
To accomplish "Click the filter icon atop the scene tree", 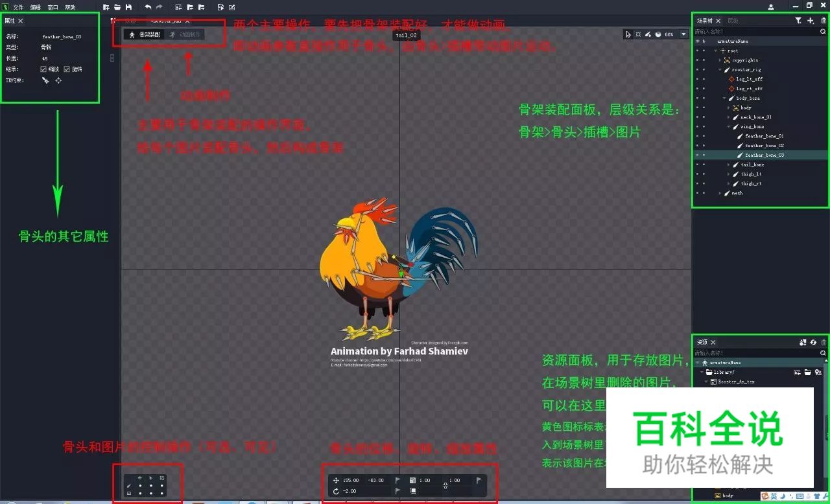I will coord(798,21).
